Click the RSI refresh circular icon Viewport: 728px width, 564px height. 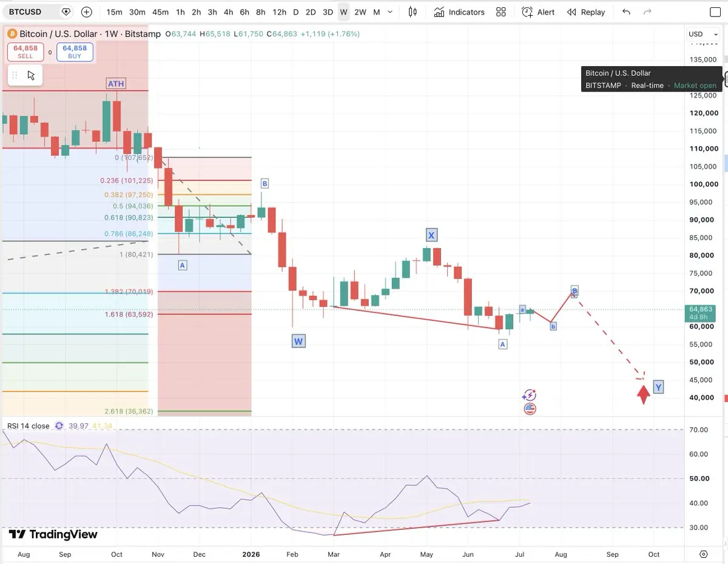(59, 426)
